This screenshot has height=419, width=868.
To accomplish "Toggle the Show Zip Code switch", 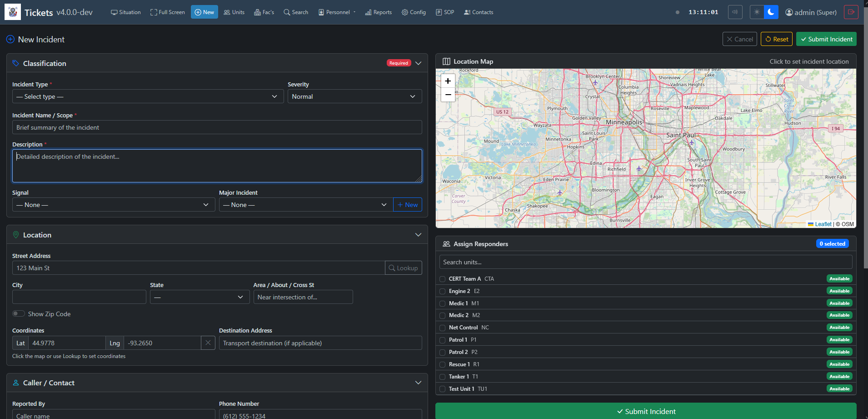I will [x=19, y=314].
